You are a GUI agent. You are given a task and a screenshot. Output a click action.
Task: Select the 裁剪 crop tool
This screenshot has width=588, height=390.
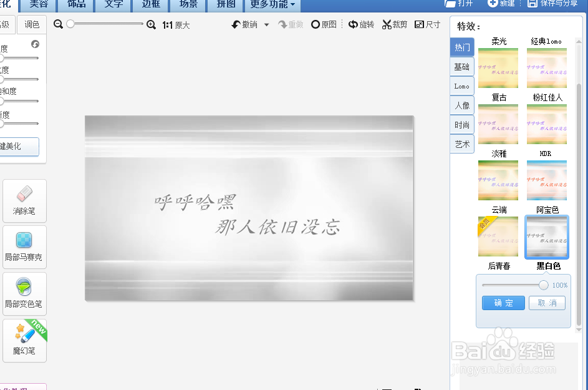[x=395, y=24]
